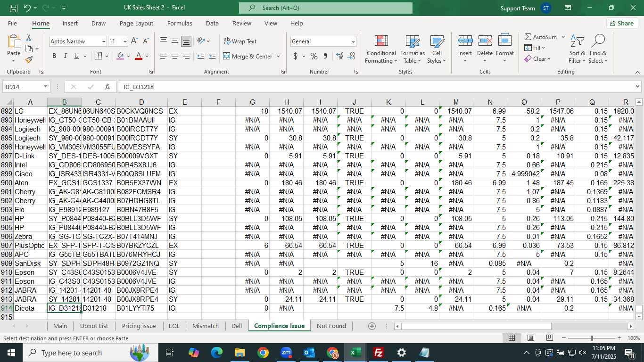Toggle Bottom Align button
Screen dimensions: 644x362
tap(186, 41)
